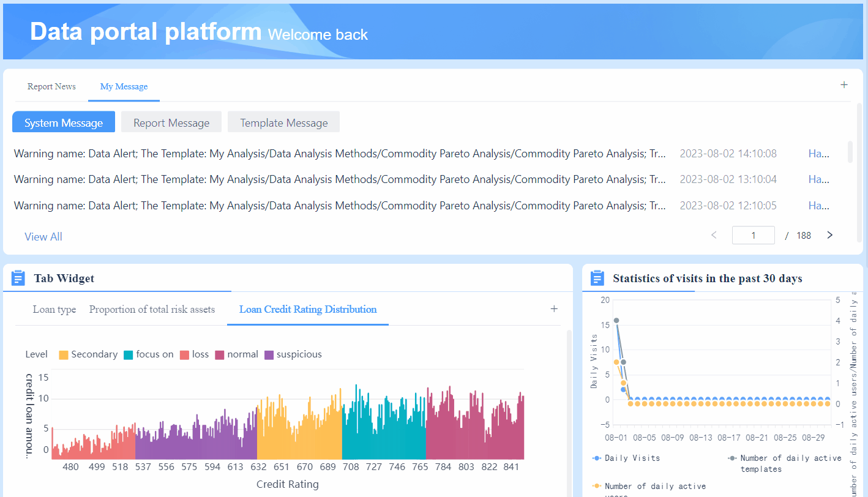
Task: Click the timestamp 2023-08-02 12:10:05
Action: (x=728, y=206)
